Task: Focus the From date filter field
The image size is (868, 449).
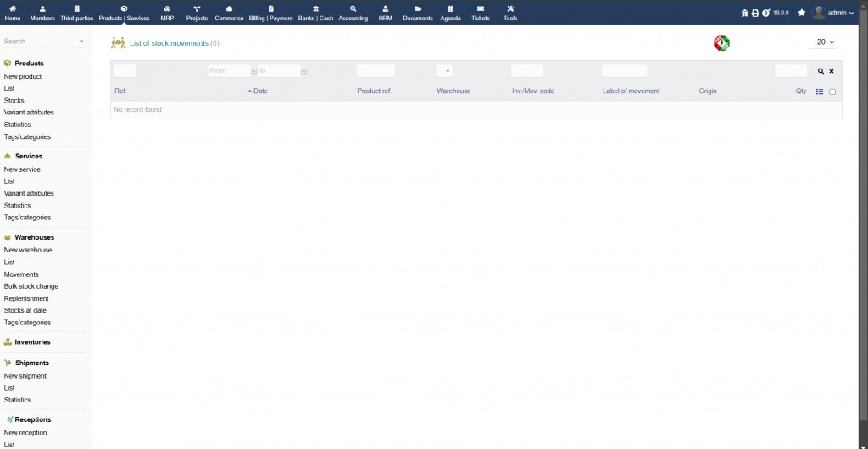Action: [x=229, y=71]
